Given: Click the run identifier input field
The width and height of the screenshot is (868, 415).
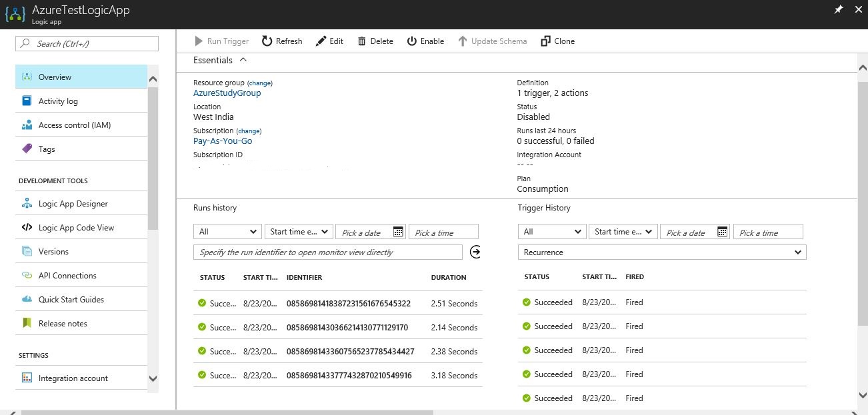Looking at the screenshot, I should 328,252.
